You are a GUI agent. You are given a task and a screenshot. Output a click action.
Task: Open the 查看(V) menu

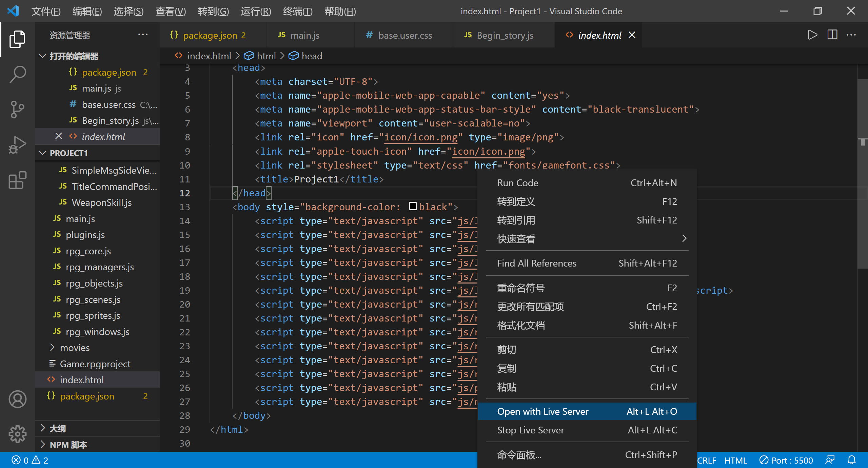(171, 11)
